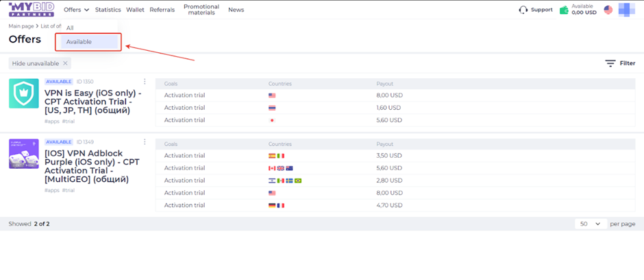The width and height of the screenshot is (644, 280).
Task: Click the Support label text
Action: point(542,10)
